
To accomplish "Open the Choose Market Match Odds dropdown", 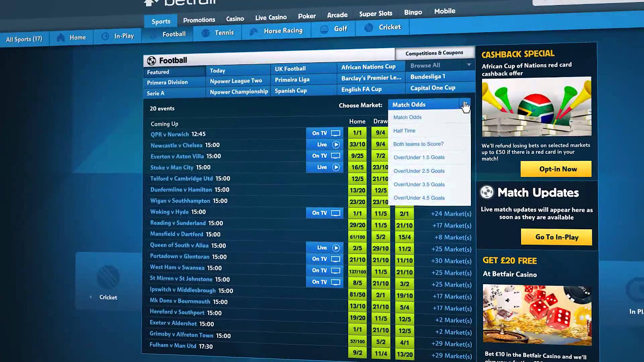I will [429, 105].
